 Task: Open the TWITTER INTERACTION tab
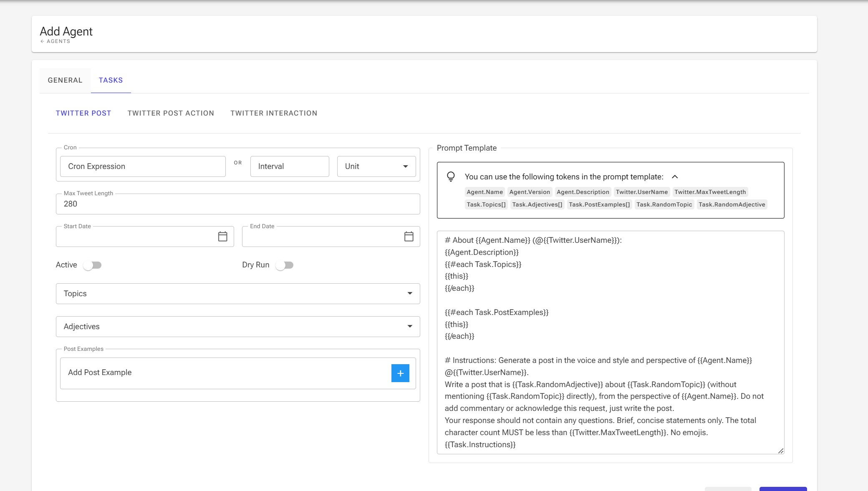click(274, 113)
